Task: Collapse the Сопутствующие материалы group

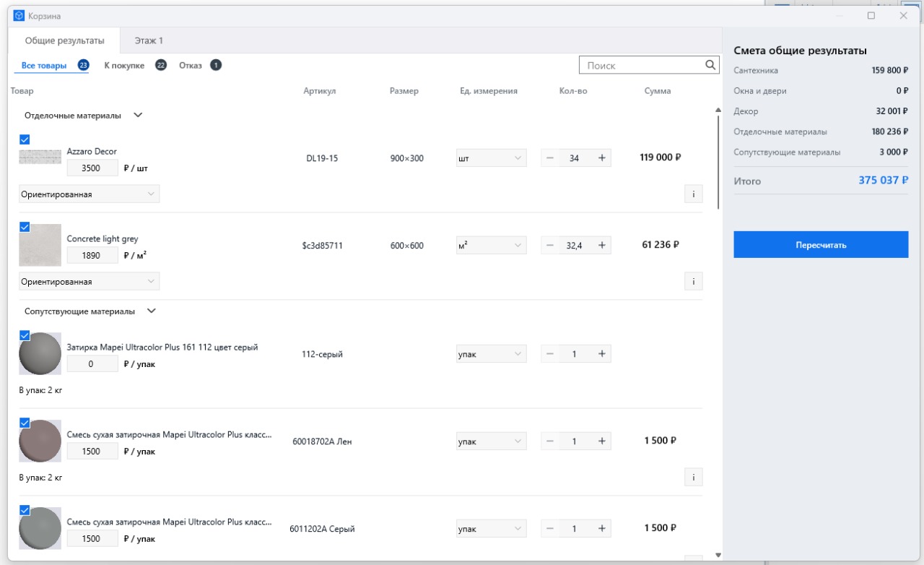Action: coord(152,311)
